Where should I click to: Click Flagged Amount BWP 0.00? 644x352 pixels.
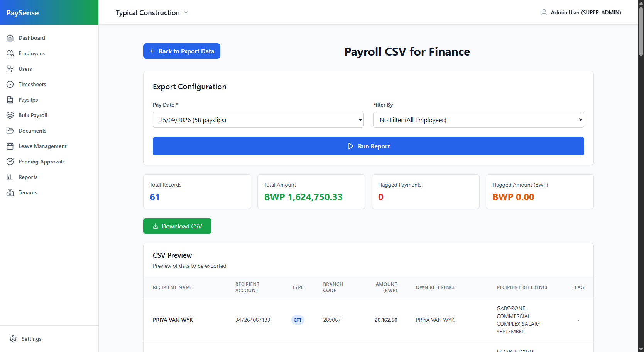click(513, 197)
